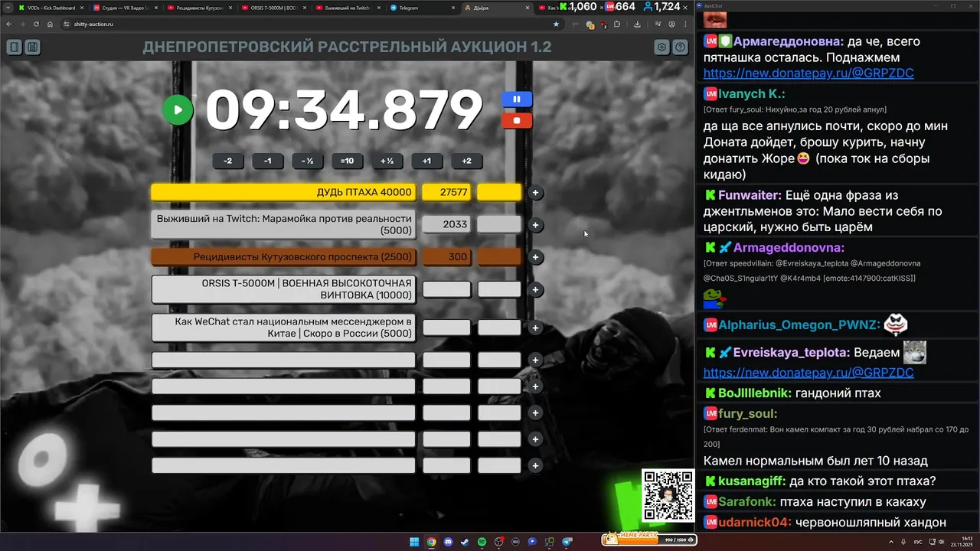Viewport: 980px width, 551px height.
Task: Open Chrome from the taskbar
Action: (x=431, y=542)
